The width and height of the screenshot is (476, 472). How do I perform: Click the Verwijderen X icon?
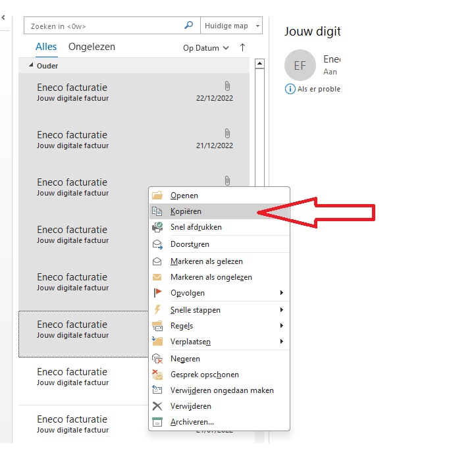[x=157, y=406]
